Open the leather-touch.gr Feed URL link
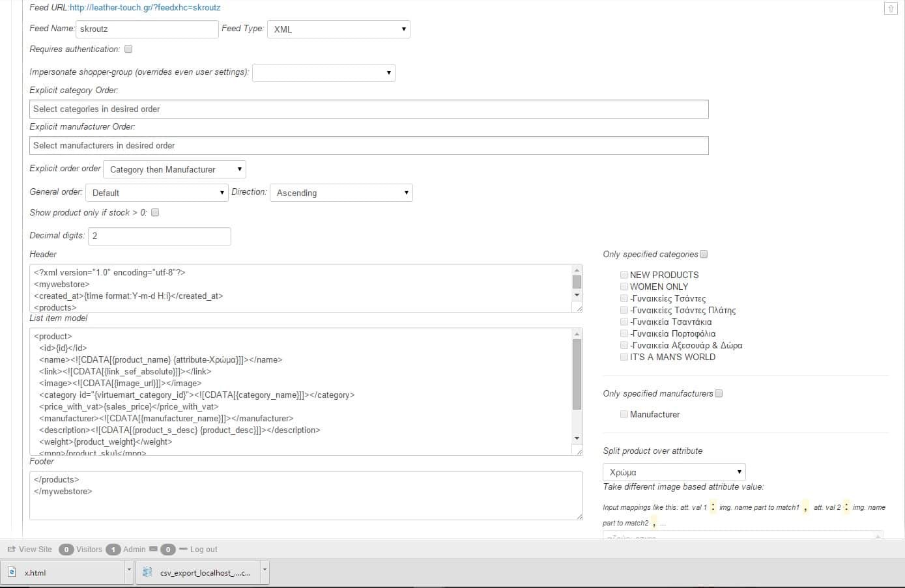Viewport: 905px width, 588px height. coord(145,8)
